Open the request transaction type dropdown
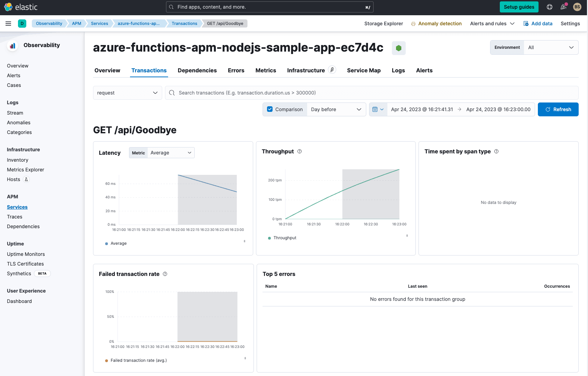The width and height of the screenshot is (588, 376). pyautogui.click(x=127, y=93)
